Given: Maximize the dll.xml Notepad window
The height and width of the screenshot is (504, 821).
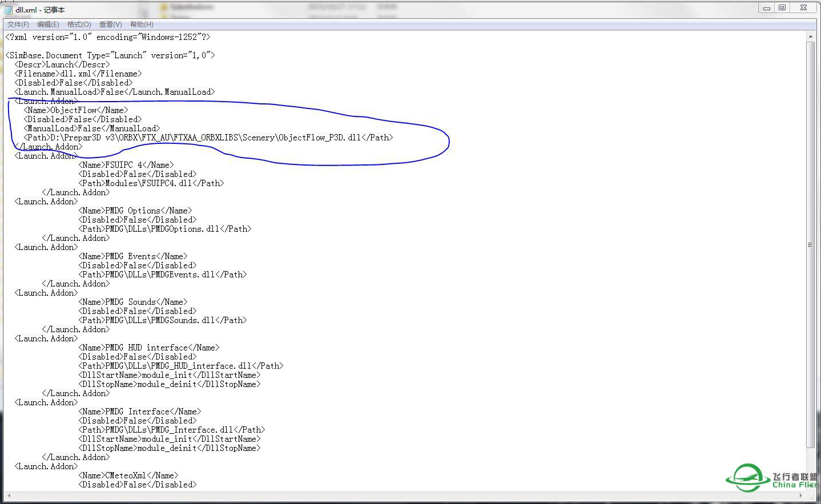Looking at the screenshot, I should (782, 7).
